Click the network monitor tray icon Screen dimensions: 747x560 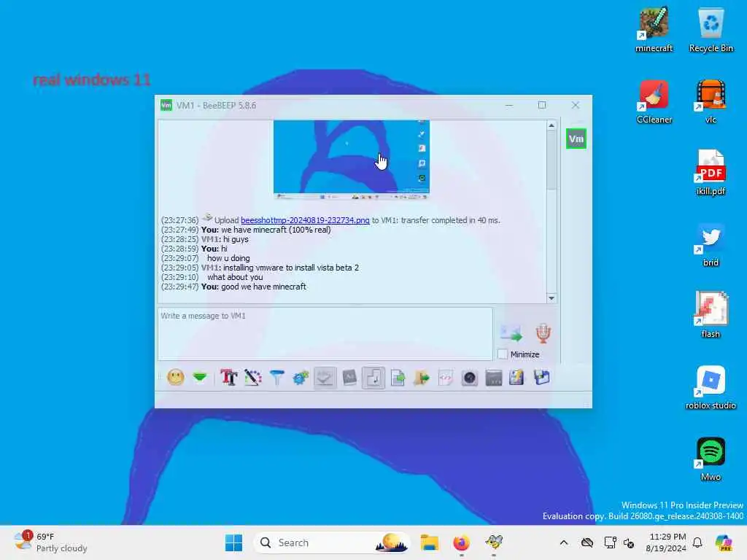(x=610, y=542)
